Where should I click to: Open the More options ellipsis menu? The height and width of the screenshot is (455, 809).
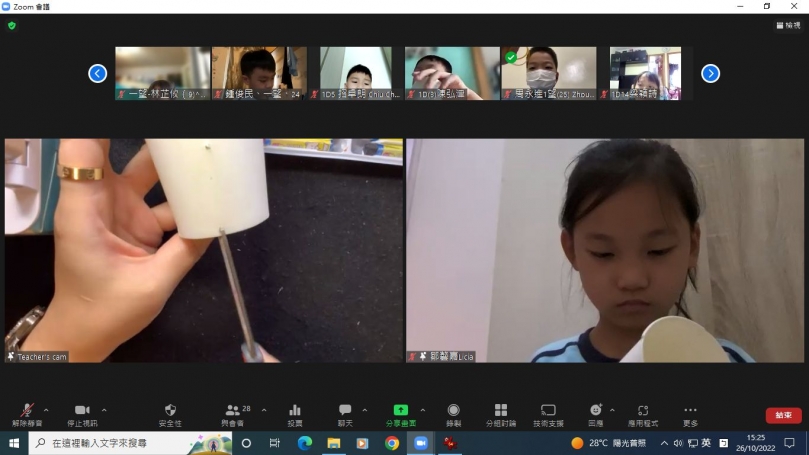click(x=690, y=412)
